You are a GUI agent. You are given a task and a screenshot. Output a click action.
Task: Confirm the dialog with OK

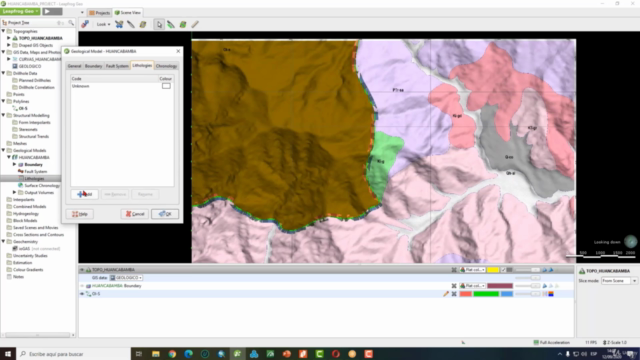[165, 214]
